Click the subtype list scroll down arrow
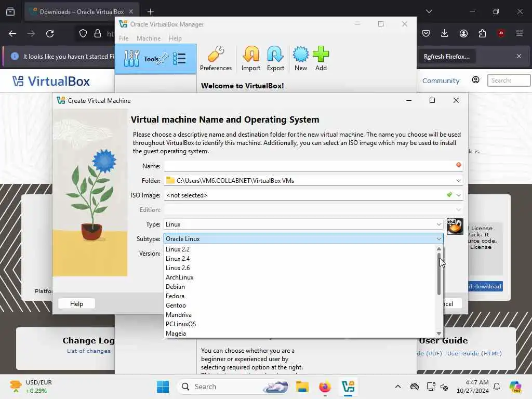This screenshot has height=399, width=532. [438, 334]
